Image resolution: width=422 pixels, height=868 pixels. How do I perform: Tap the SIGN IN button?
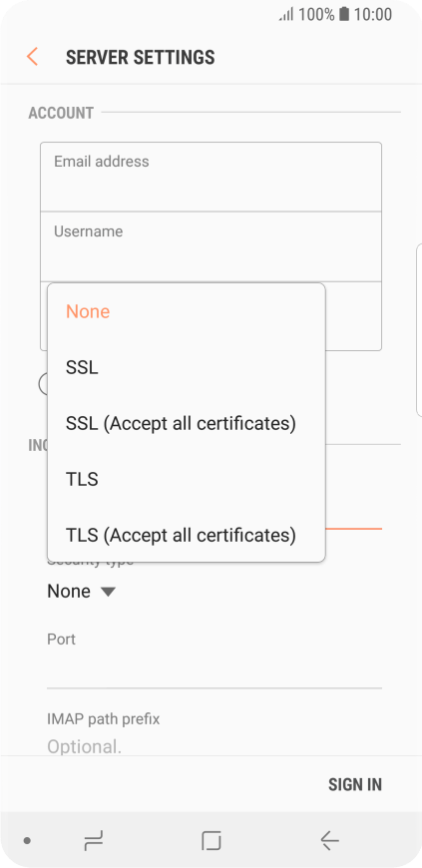point(355,784)
